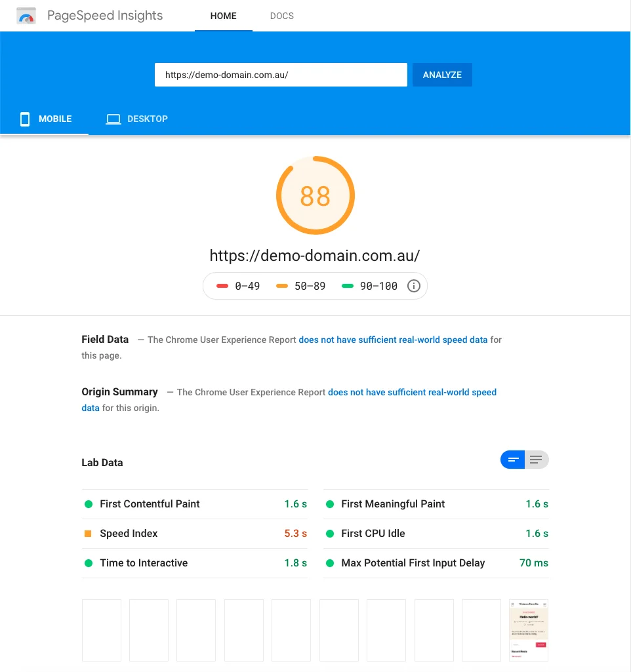Switch Lab Data to compact view
631x672 pixels.
[513, 460]
